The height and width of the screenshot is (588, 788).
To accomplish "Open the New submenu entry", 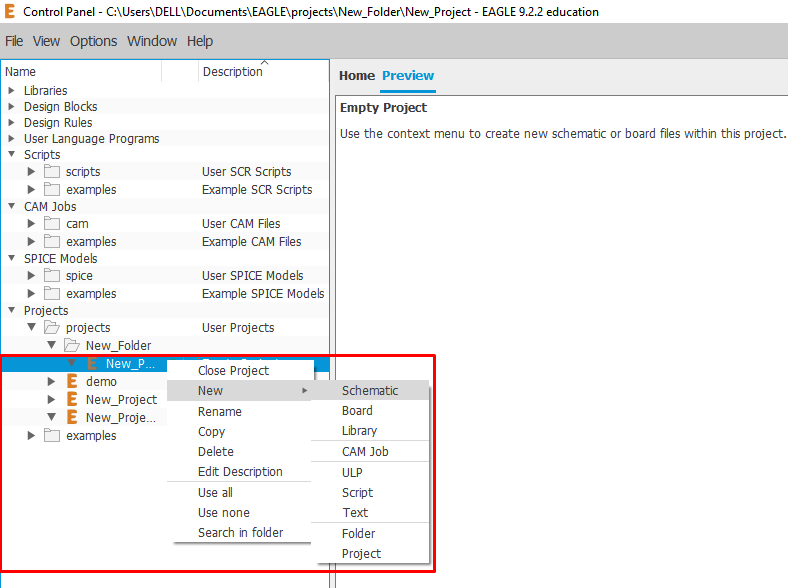I will [x=239, y=390].
